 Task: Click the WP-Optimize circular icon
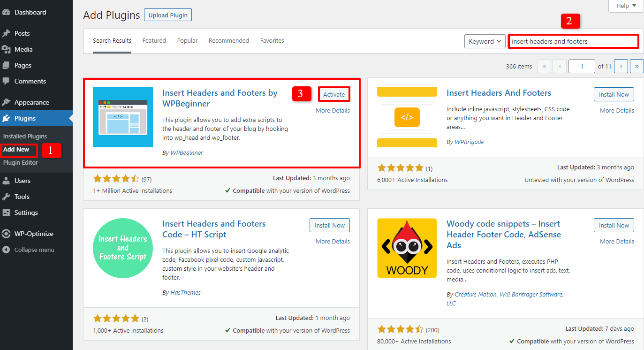point(6,234)
